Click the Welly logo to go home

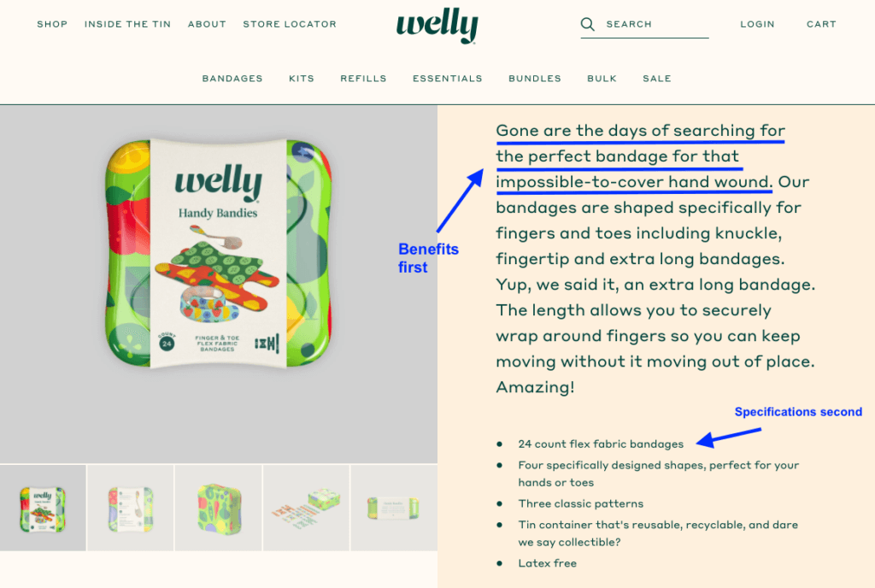point(437,26)
